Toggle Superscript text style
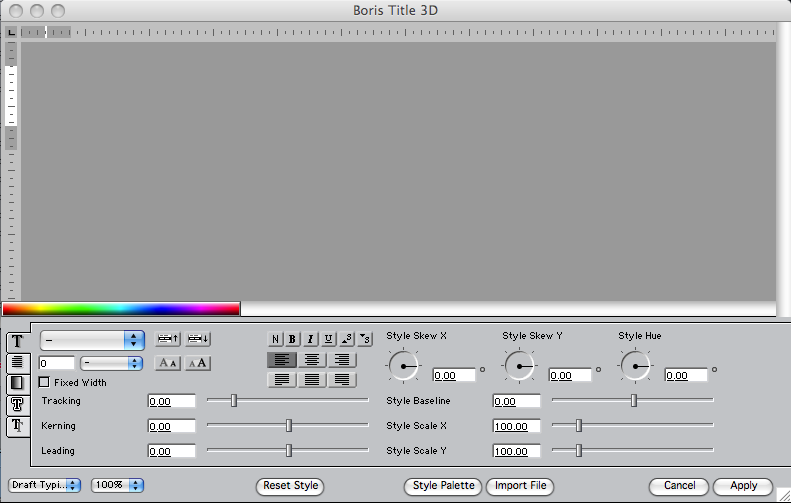 [347, 339]
